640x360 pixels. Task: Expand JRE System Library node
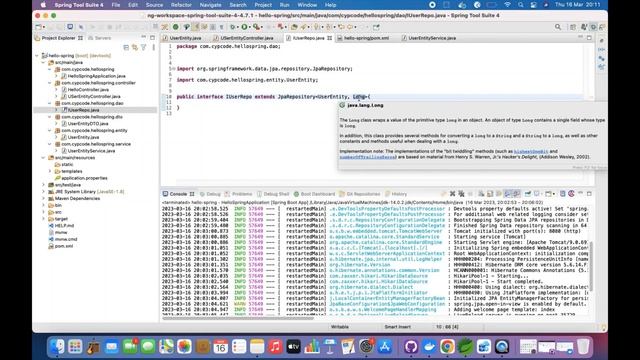click(44, 192)
